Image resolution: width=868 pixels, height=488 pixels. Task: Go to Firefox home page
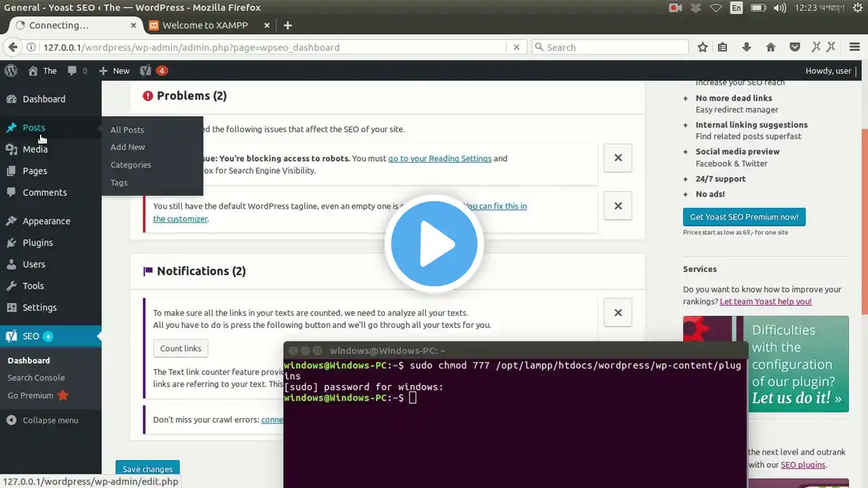770,47
